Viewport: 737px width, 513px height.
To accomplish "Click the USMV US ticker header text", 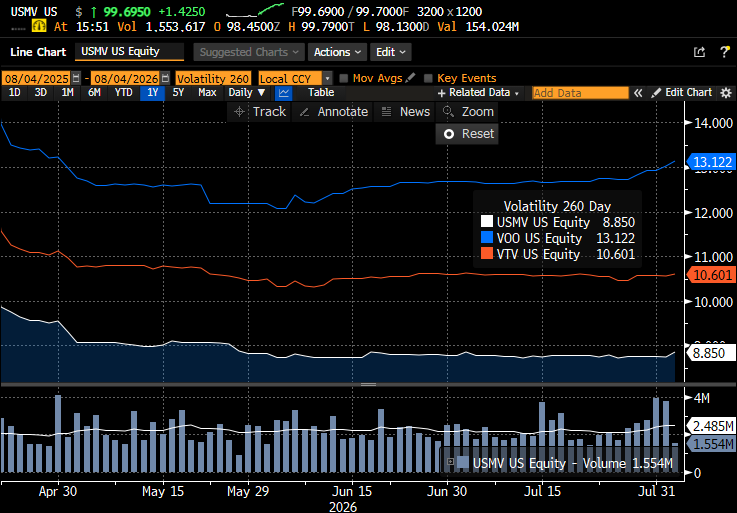I will (34, 11).
